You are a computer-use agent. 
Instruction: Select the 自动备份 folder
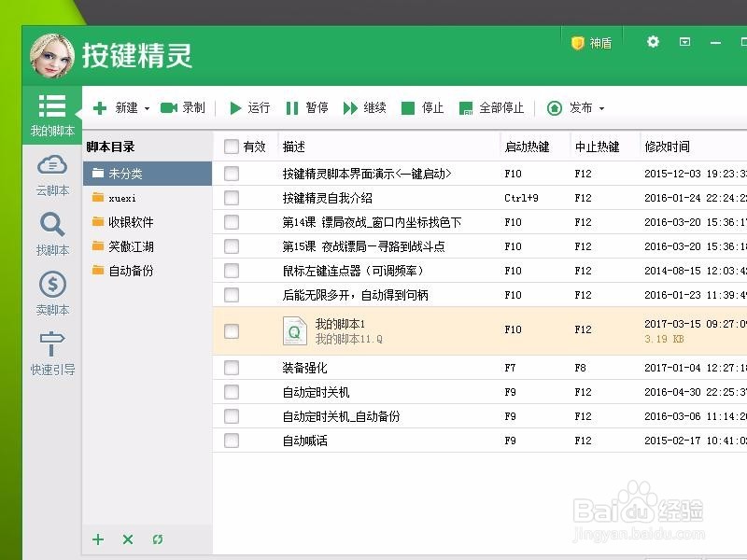148,271
